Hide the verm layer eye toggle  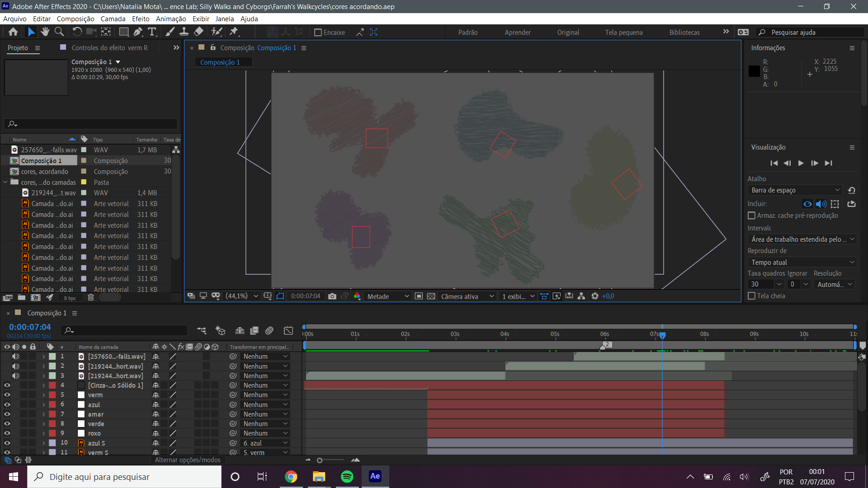pyautogui.click(x=7, y=395)
